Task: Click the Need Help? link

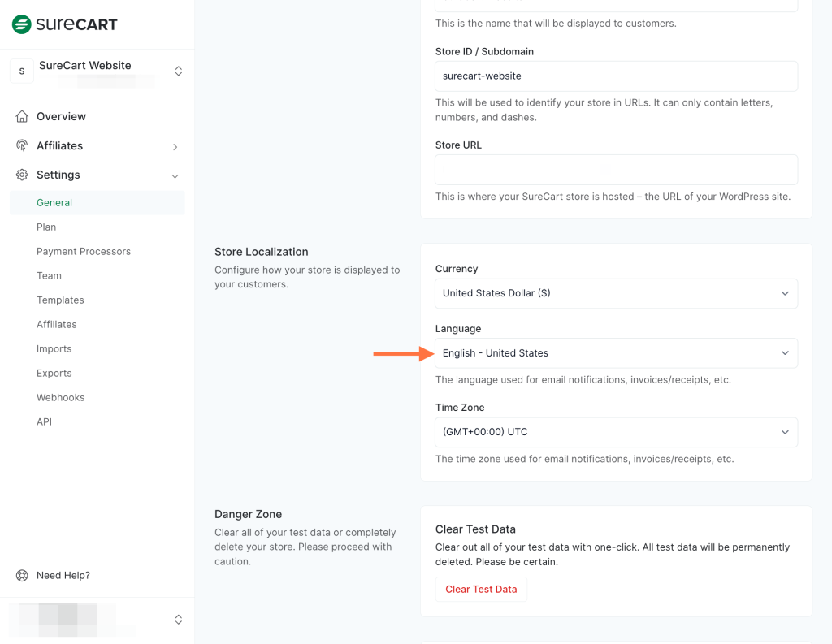Action: tap(63, 575)
